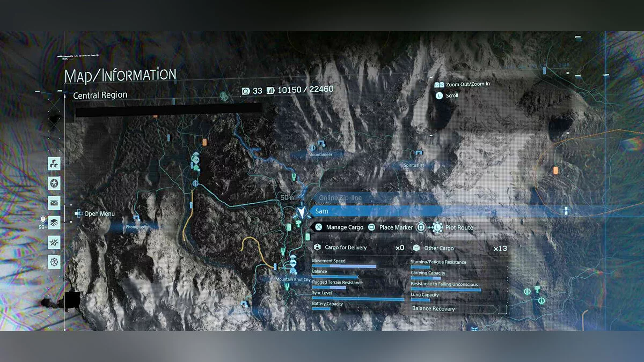Select the Bridge Links sidebar icon
The width and height of the screenshot is (644, 362).
[x=54, y=164]
